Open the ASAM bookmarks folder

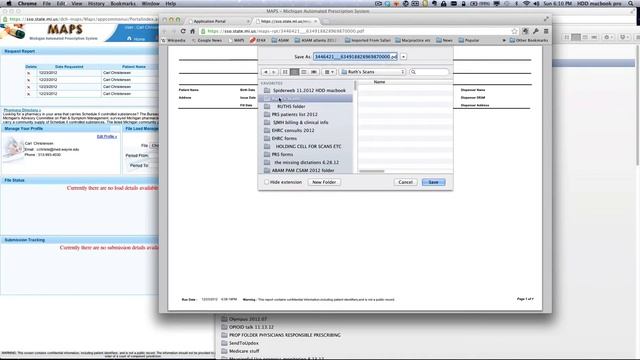[280, 40]
